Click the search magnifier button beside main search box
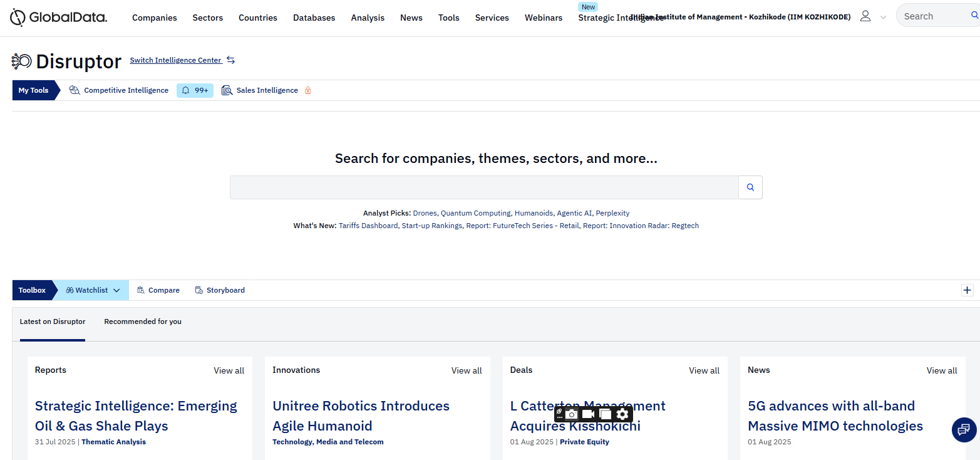 [x=750, y=187]
